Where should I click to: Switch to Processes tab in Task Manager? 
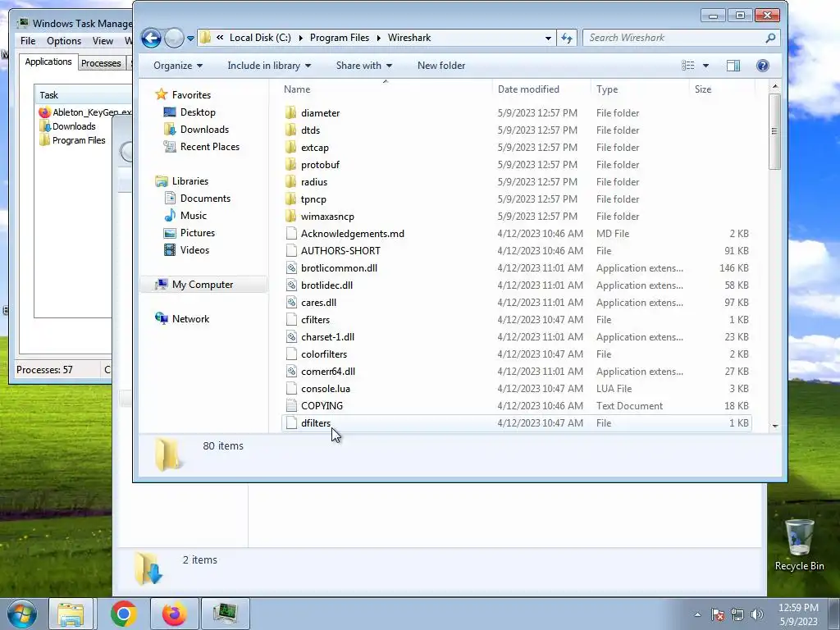pyautogui.click(x=101, y=63)
